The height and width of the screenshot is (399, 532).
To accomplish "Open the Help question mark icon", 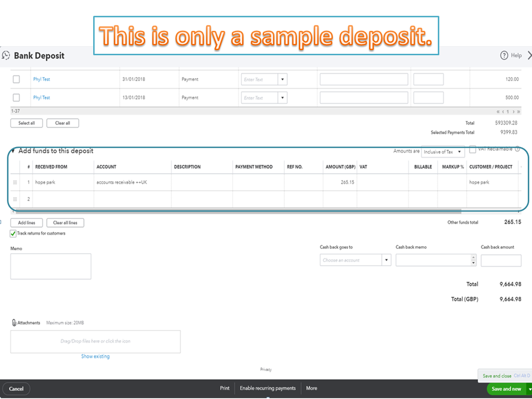I will pyautogui.click(x=504, y=55).
